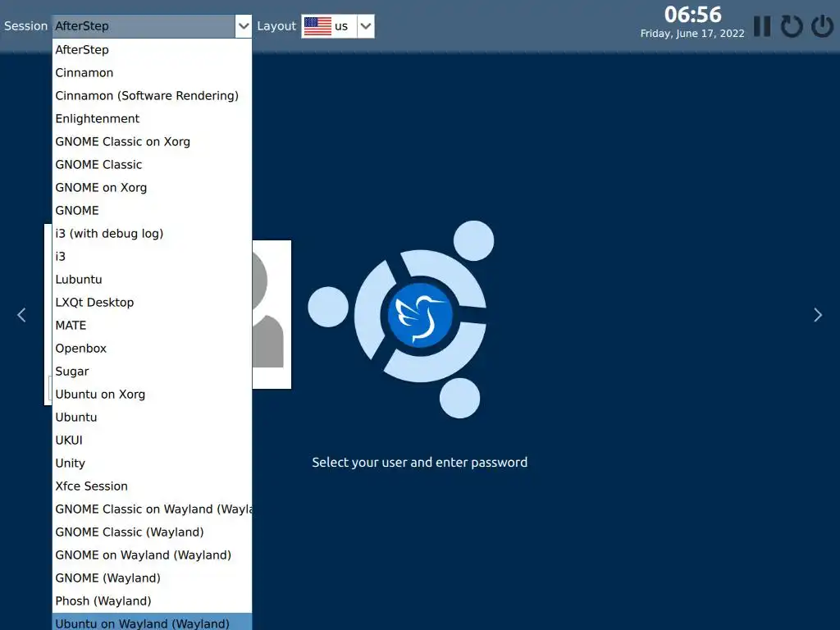Pick the Sugar session
This screenshot has height=630, width=840.
point(152,372)
